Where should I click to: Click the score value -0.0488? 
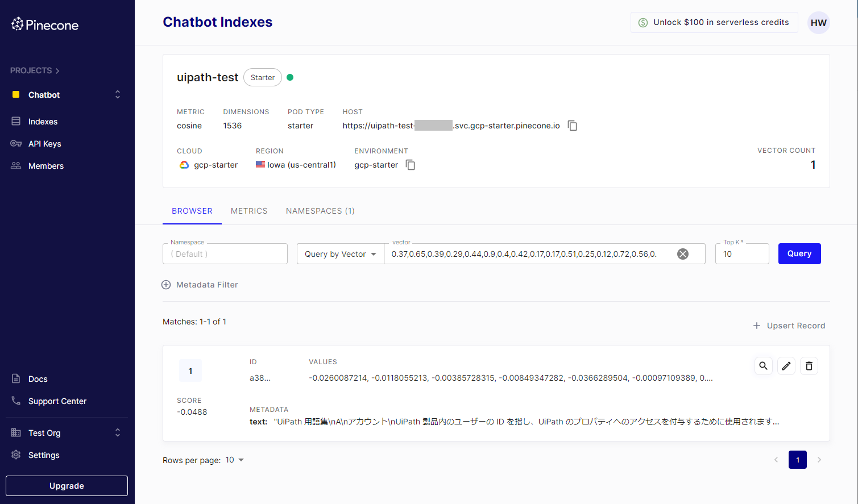[x=192, y=412]
